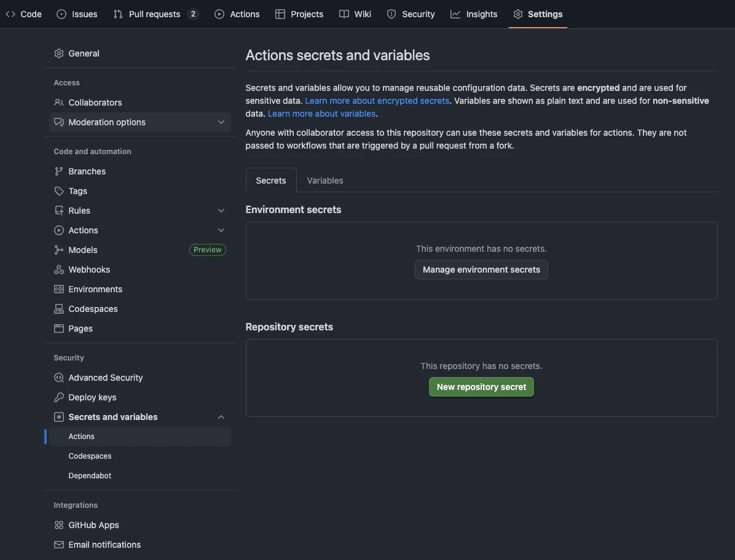Expand the Rules section chevron
This screenshot has width=735, height=560.
pyautogui.click(x=221, y=211)
